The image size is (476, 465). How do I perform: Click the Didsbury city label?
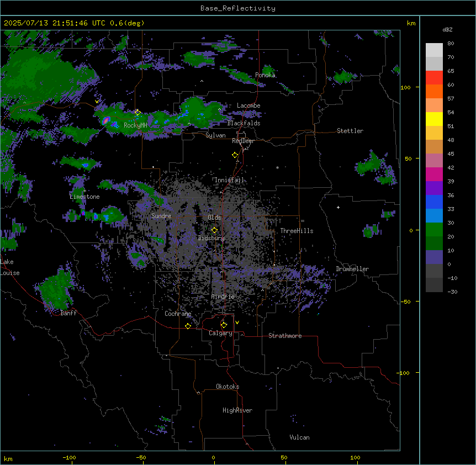[x=211, y=238]
